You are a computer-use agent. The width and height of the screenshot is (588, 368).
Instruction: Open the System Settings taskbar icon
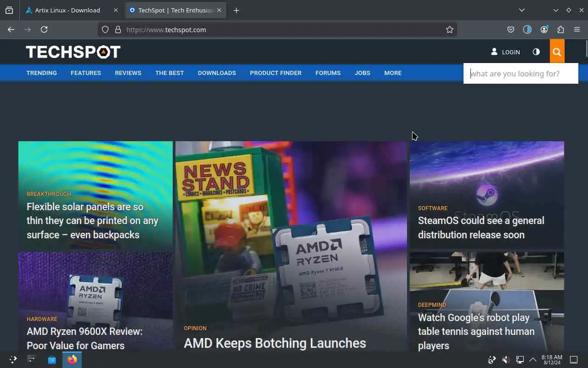(31, 359)
